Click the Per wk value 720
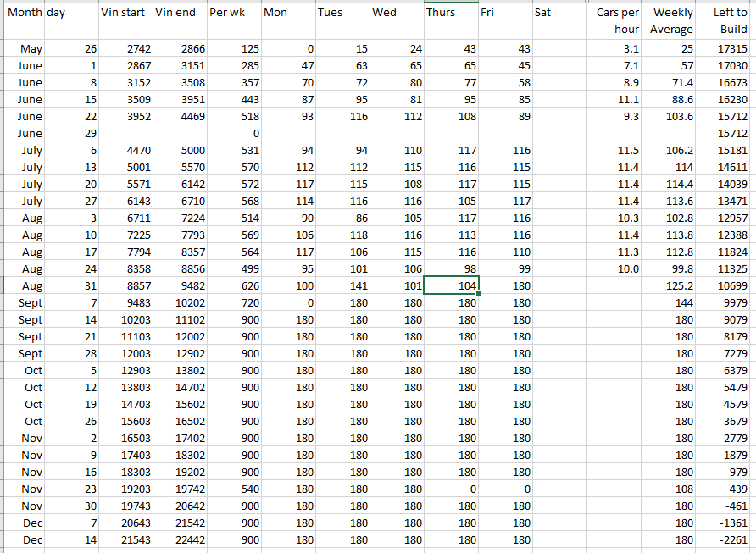 233,303
